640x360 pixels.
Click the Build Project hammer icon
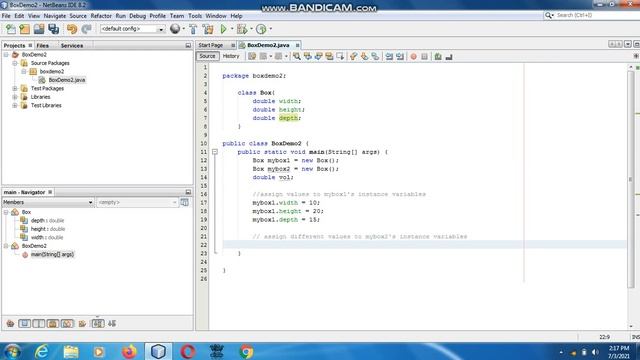click(193, 29)
